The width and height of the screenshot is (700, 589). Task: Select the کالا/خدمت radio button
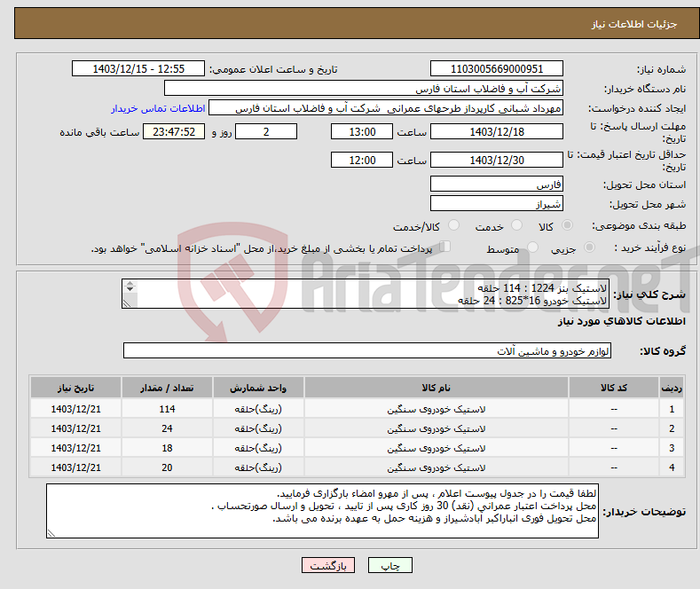pos(453,225)
